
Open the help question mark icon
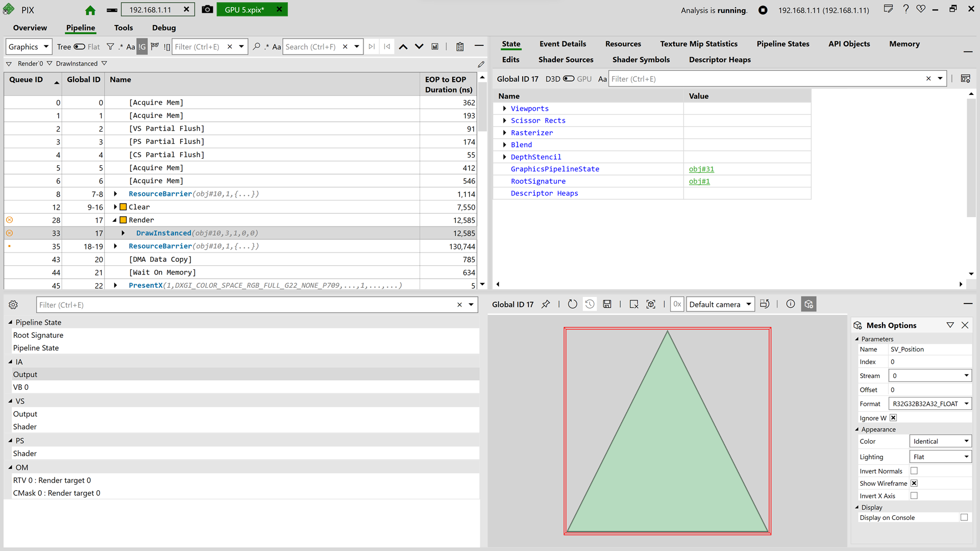pyautogui.click(x=905, y=9)
